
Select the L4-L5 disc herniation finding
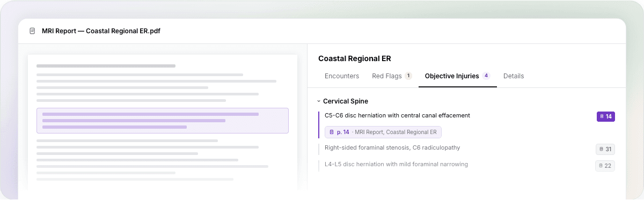[x=396, y=164]
